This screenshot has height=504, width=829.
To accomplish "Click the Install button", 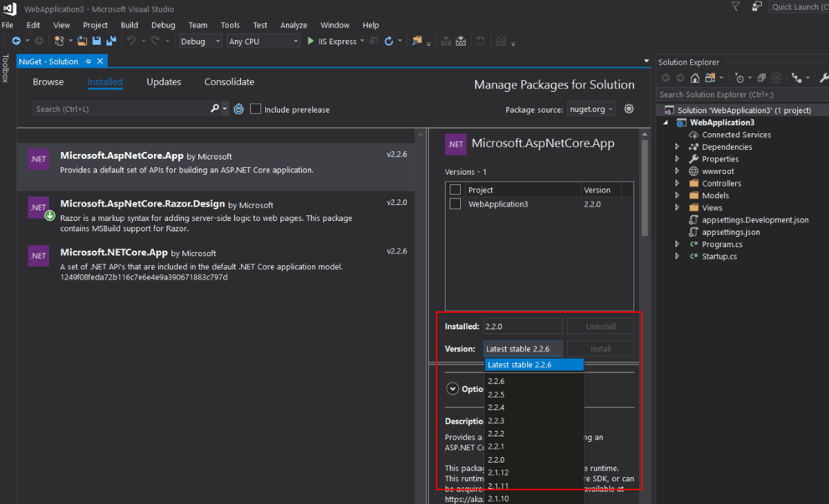I will click(x=600, y=349).
